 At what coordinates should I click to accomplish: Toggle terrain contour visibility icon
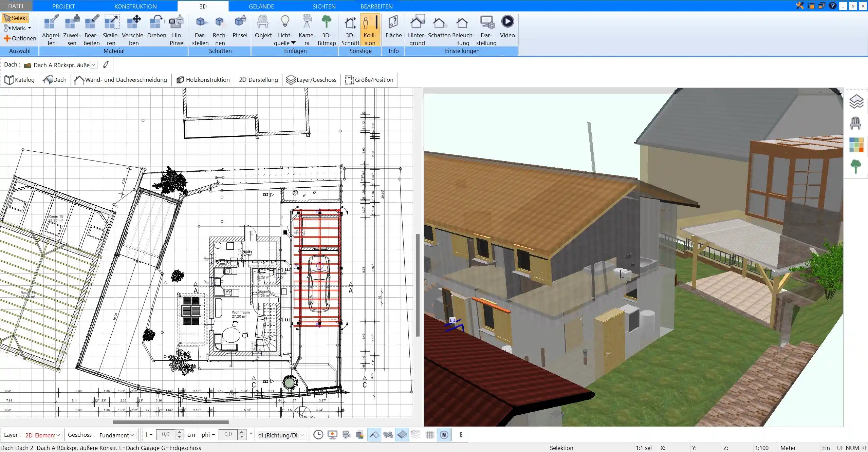416,435
